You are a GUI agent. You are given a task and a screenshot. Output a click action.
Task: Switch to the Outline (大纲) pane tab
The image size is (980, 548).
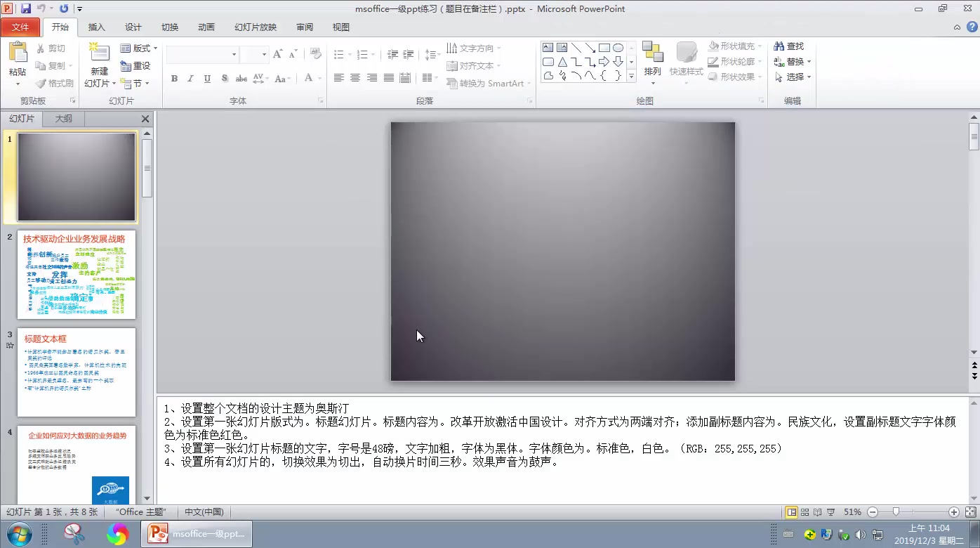click(x=64, y=119)
